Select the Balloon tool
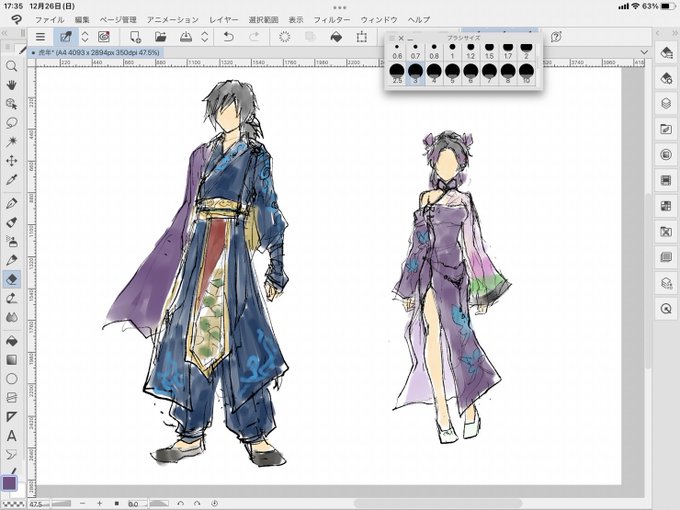Image resolution: width=680 pixels, height=510 pixels. click(x=12, y=454)
